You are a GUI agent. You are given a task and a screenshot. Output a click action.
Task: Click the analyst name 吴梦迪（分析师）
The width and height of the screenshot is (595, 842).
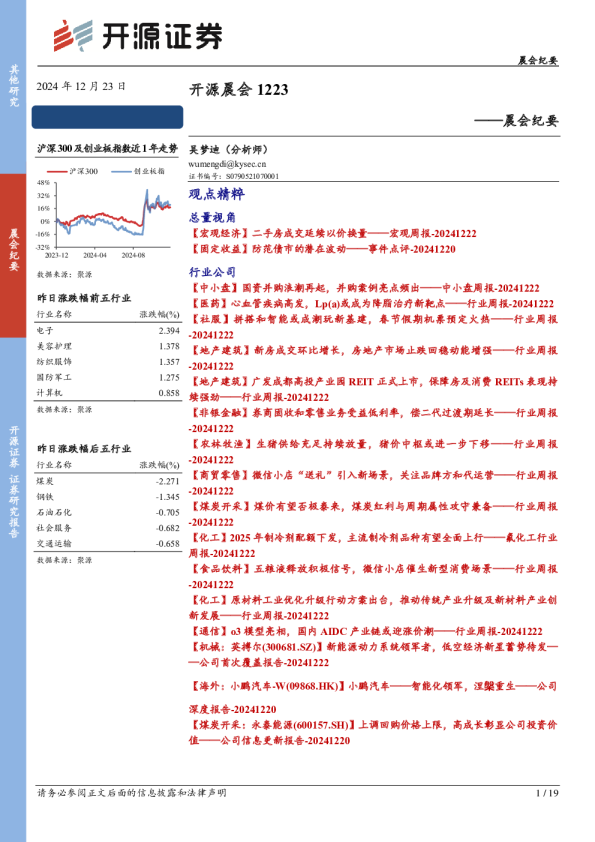click(x=228, y=150)
